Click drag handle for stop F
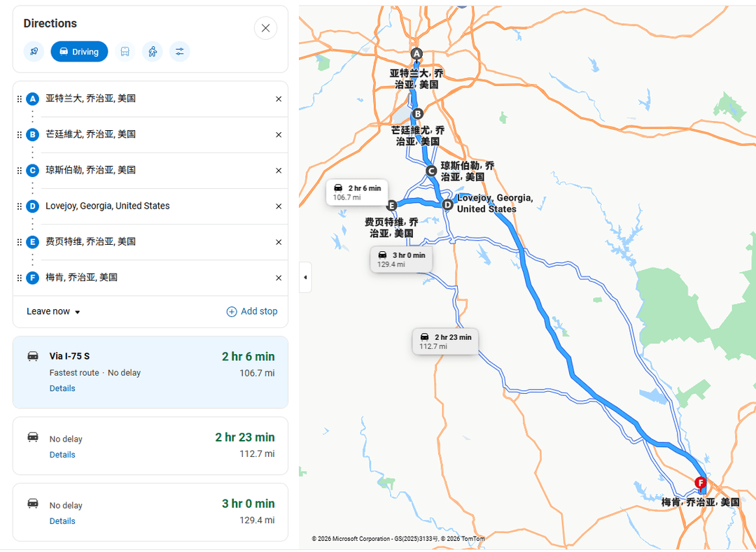 (x=20, y=278)
